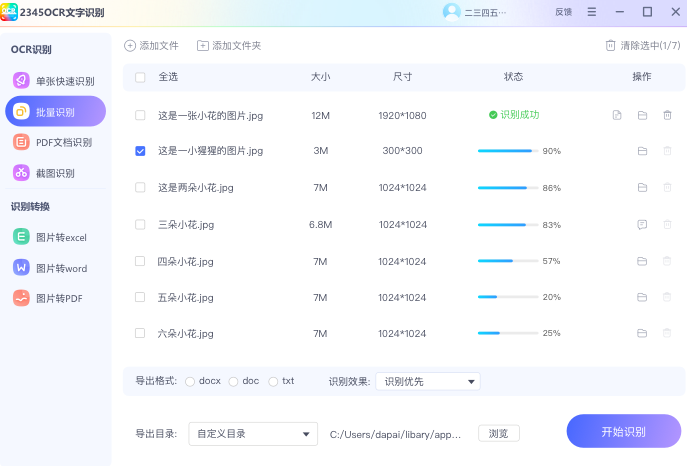
Task: Toggle the 全选 select-all checkbox
Action: coord(140,77)
